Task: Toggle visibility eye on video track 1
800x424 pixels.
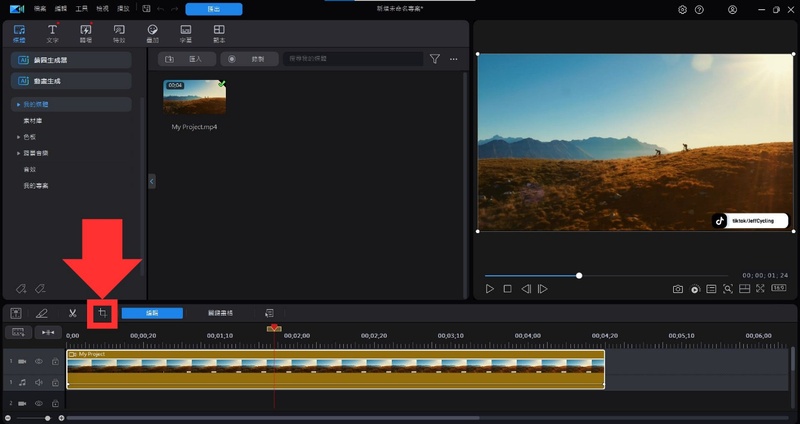Action: click(x=40, y=361)
